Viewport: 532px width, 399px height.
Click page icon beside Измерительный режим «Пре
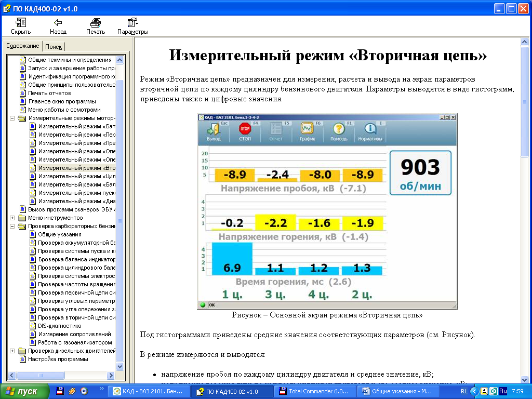point(33,143)
